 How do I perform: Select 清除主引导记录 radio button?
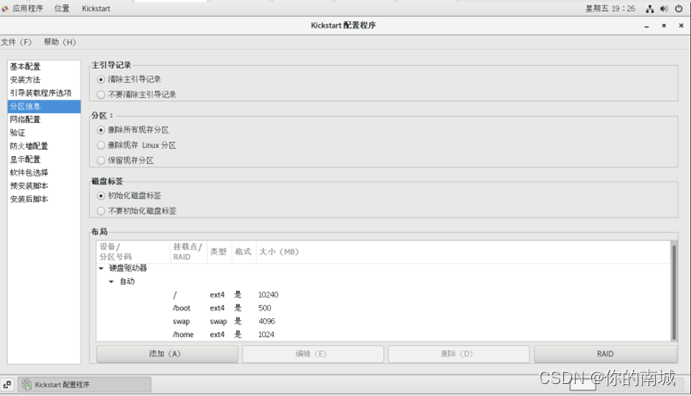tap(101, 79)
